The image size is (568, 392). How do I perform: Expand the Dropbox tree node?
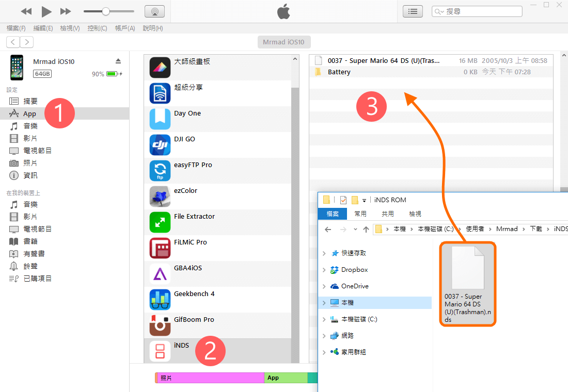(324, 270)
